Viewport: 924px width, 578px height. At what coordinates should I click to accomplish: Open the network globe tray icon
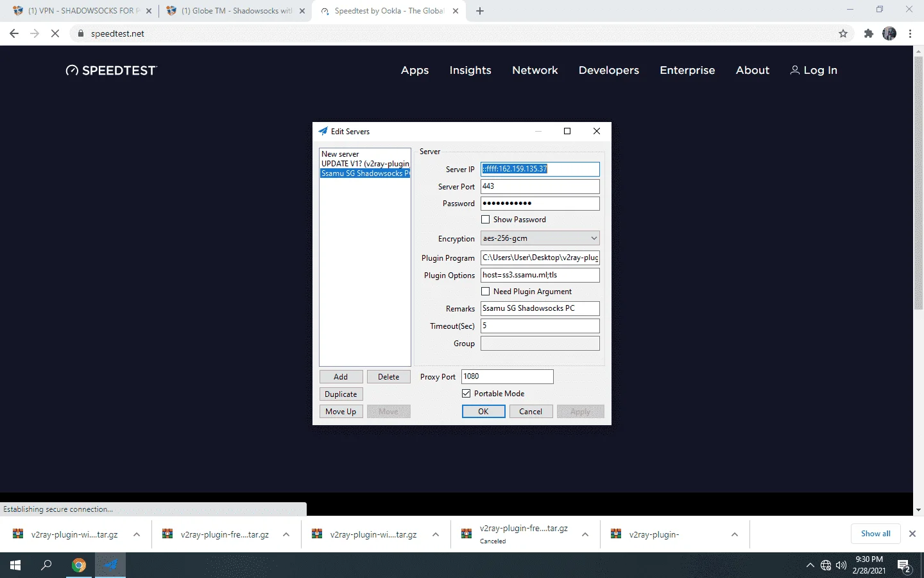pyautogui.click(x=826, y=565)
